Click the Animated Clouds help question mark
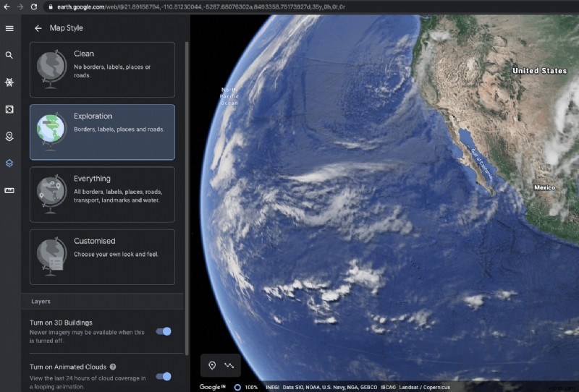Viewport: 579px width, 392px height. click(113, 367)
